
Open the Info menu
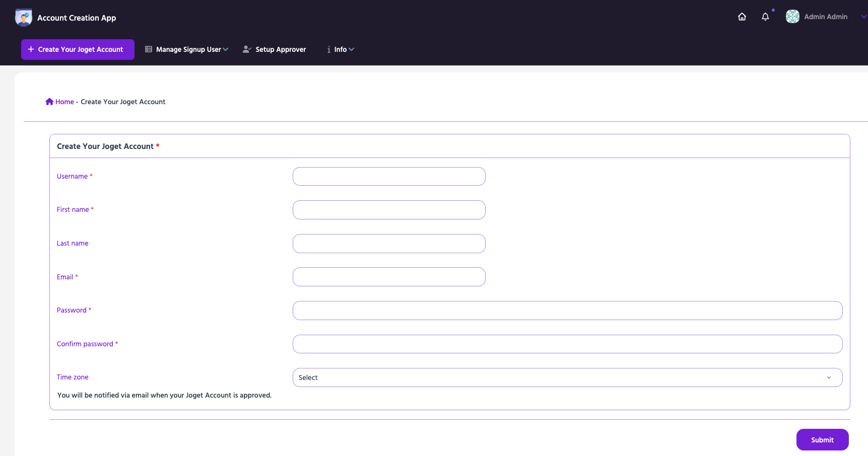tap(341, 49)
